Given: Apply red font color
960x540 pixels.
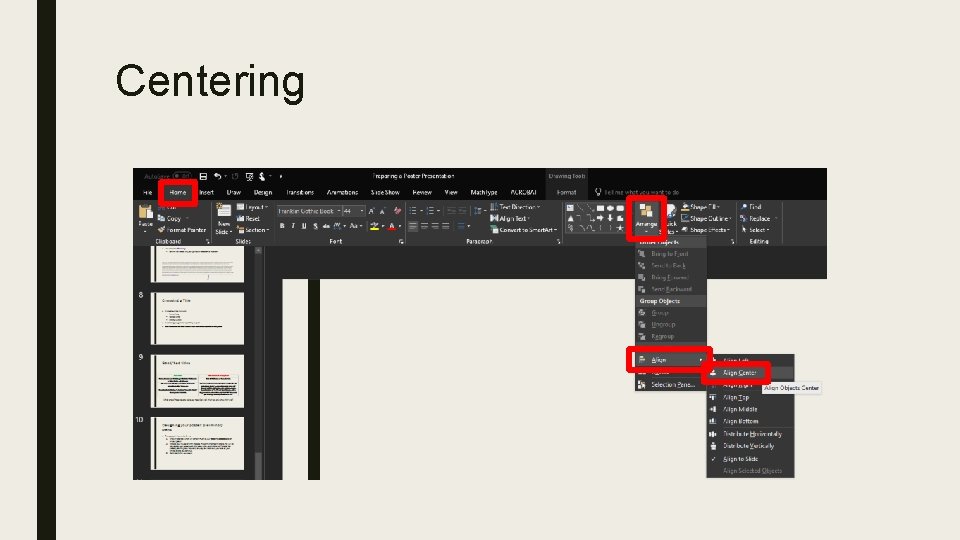Looking at the screenshot, I should tap(392, 226).
